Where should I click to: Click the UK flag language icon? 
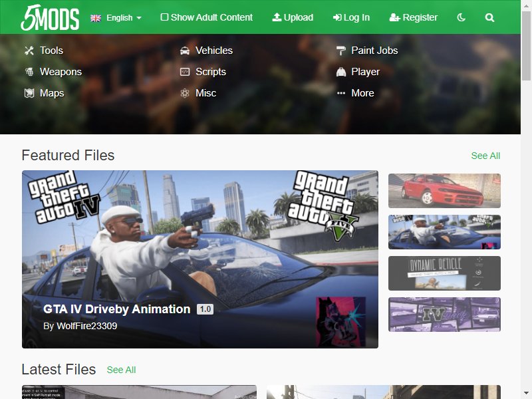[96, 18]
